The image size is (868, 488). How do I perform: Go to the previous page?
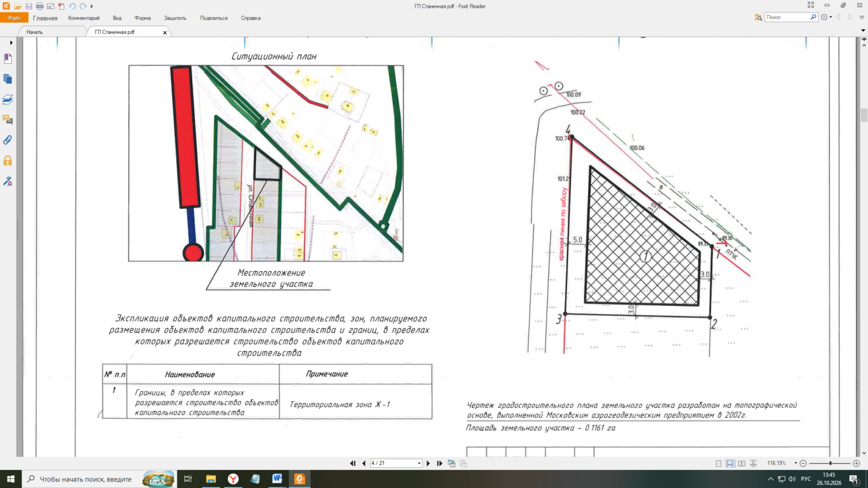[364, 463]
